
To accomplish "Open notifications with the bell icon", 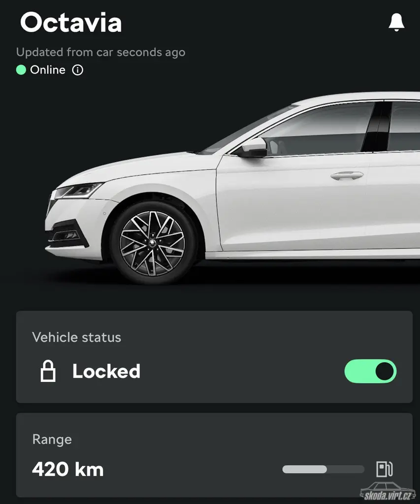I will 396,22.
